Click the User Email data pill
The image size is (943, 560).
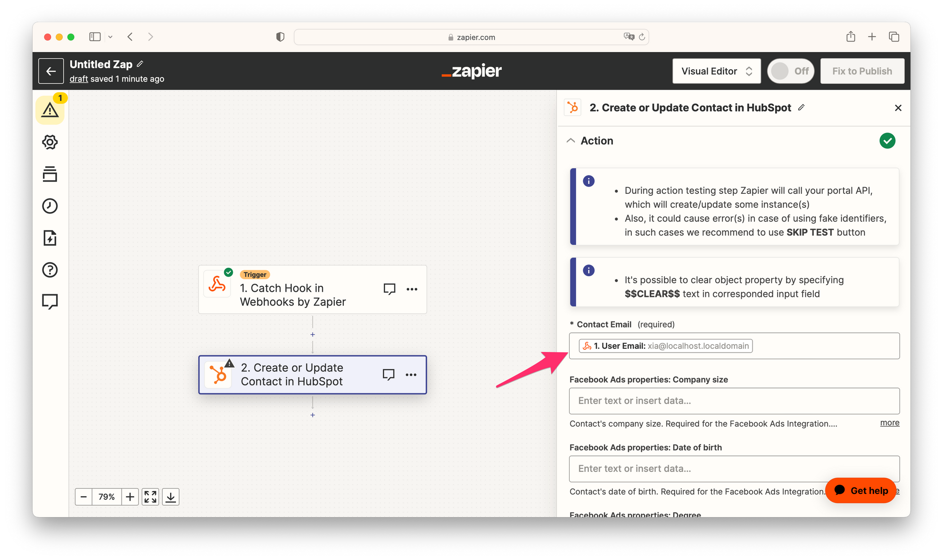pos(666,346)
